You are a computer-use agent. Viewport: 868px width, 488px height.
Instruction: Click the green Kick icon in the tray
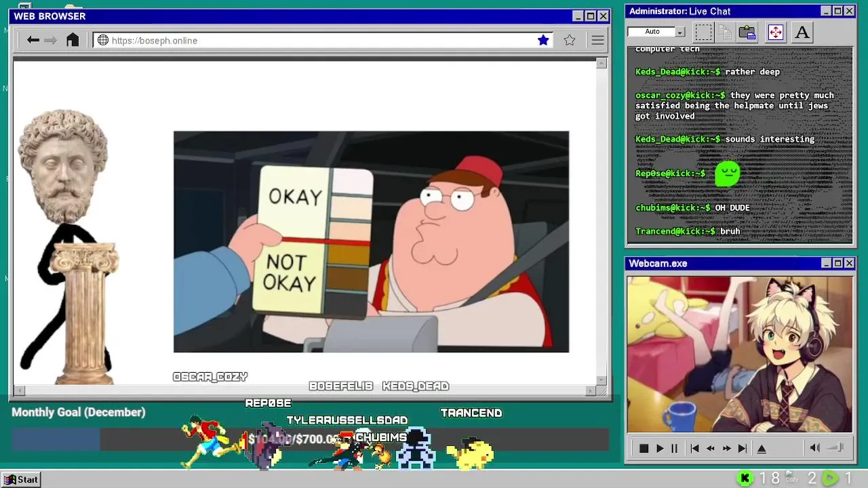pyautogui.click(x=745, y=479)
